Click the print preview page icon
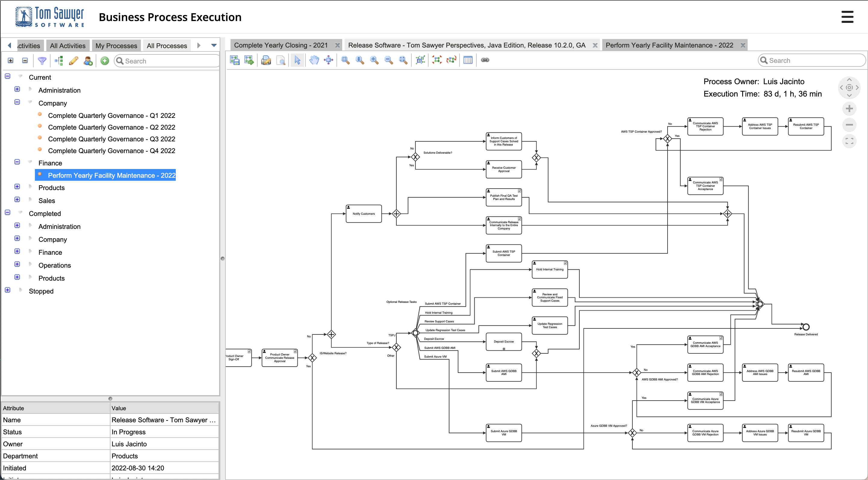The image size is (868, 480). (x=281, y=60)
